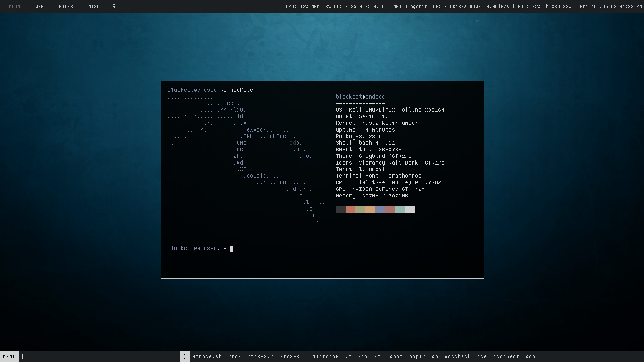This screenshot has width=644, height=362.
Task: Select aconnect in the launcher bar
Action: coord(506,357)
